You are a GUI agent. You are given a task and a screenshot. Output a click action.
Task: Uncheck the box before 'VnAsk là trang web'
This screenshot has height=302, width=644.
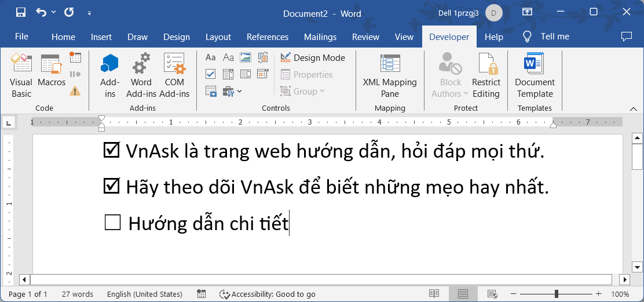point(111,150)
